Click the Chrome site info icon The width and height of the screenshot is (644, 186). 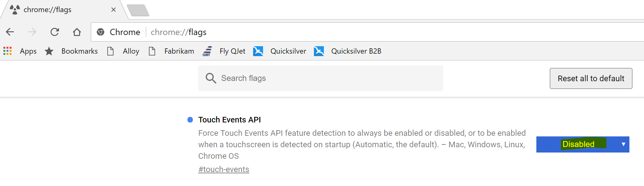point(101,32)
